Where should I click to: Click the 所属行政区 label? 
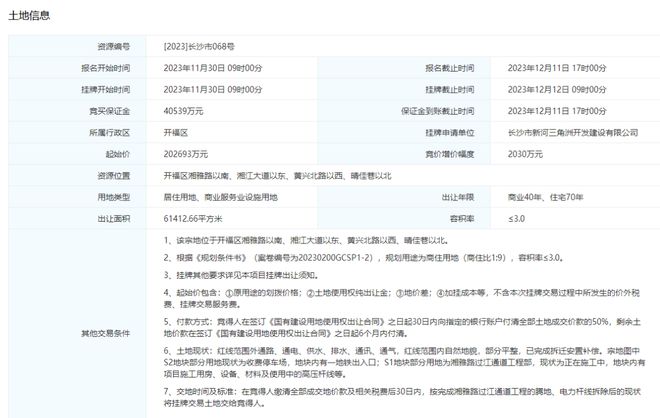click(x=109, y=133)
